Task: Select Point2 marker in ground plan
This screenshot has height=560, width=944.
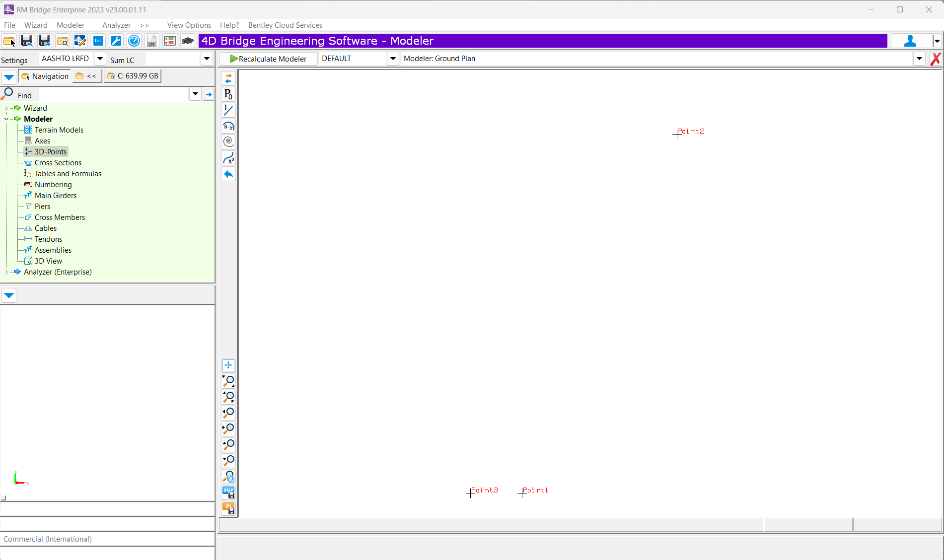Action: 677,134
